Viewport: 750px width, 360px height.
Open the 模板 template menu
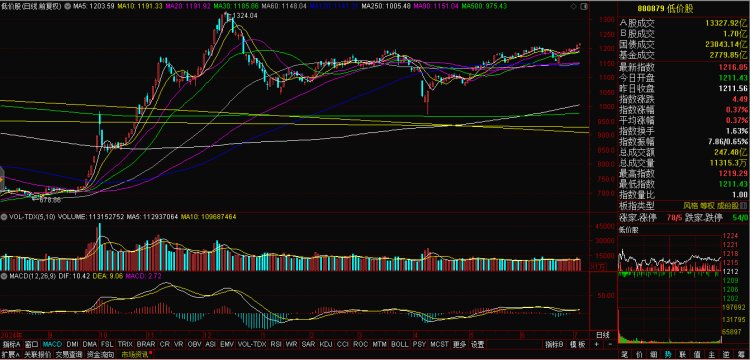click(578, 344)
